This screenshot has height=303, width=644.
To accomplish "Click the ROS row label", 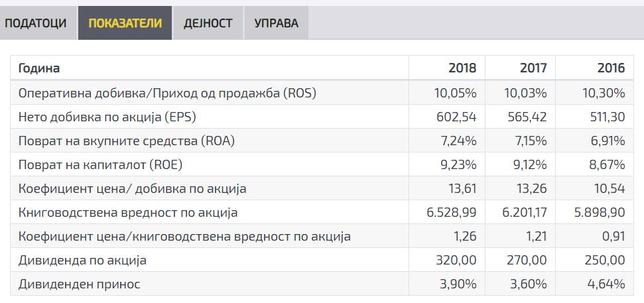I will [x=167, y=93].
